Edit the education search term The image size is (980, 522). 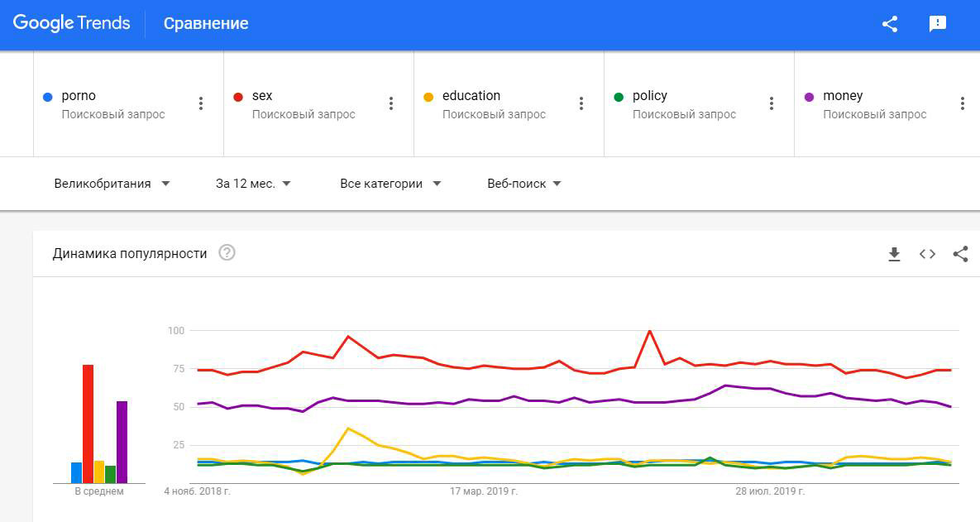point(471,96)
